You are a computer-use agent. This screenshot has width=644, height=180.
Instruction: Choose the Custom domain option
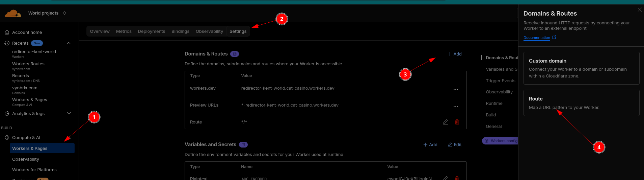pyautogui.click(x=581, y=68)
